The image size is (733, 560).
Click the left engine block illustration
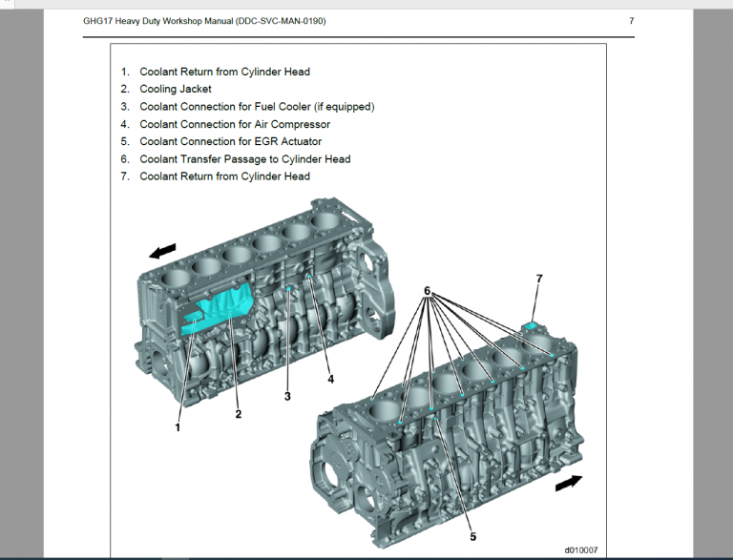click(x=265, y=301)
